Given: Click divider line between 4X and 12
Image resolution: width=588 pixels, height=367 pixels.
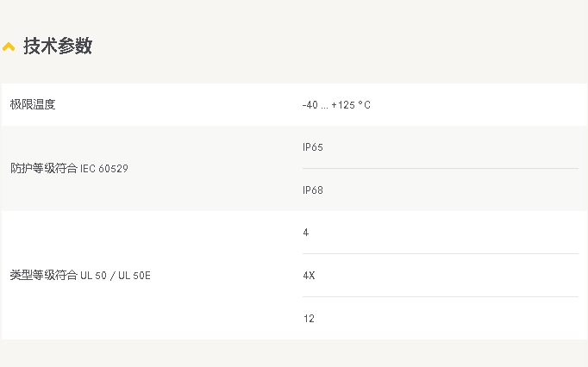Looking at the screenshot, I should click(x=441, y=297).
